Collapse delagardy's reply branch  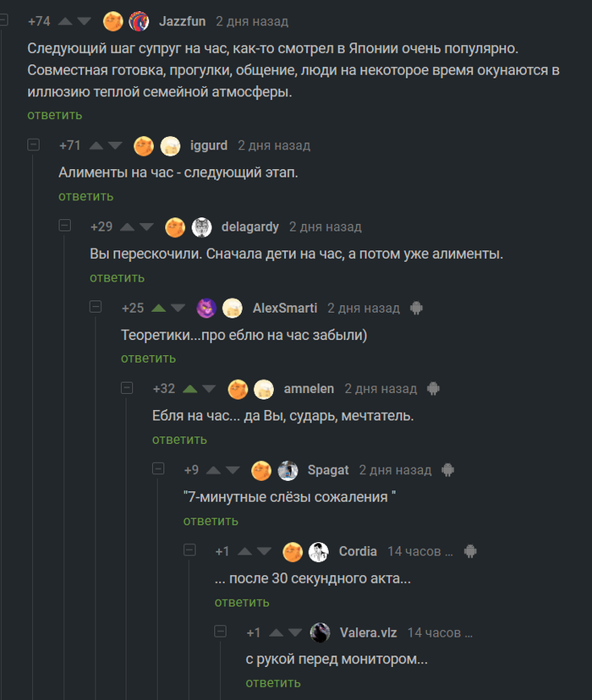tap(65, 226)
